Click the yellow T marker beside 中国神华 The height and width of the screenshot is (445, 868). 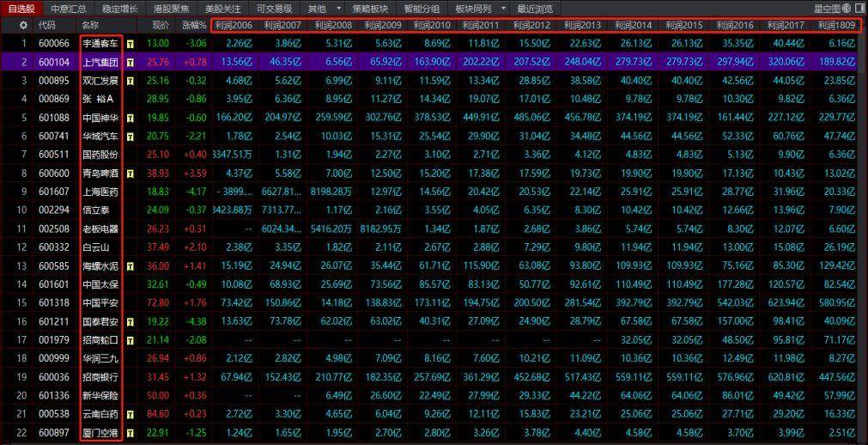coord(131,118)
